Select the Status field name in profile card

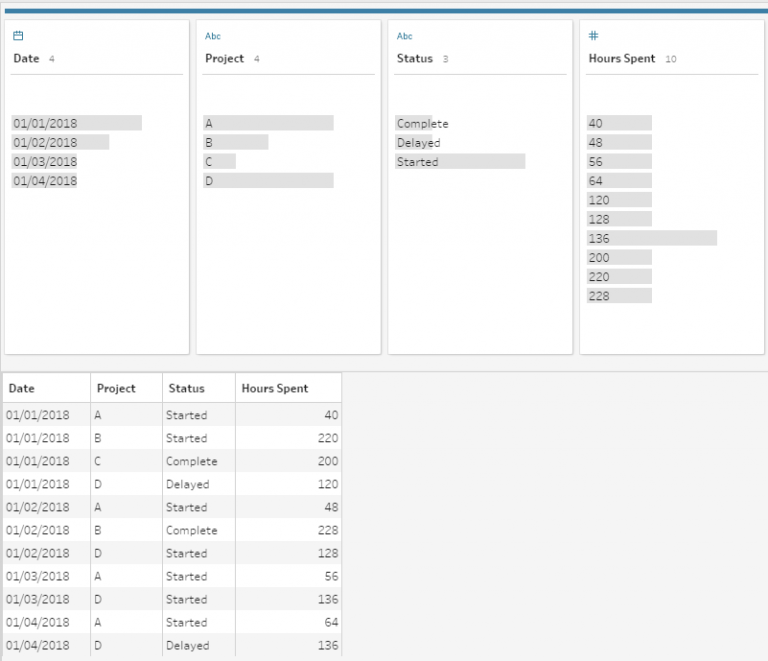coord(415,58)
